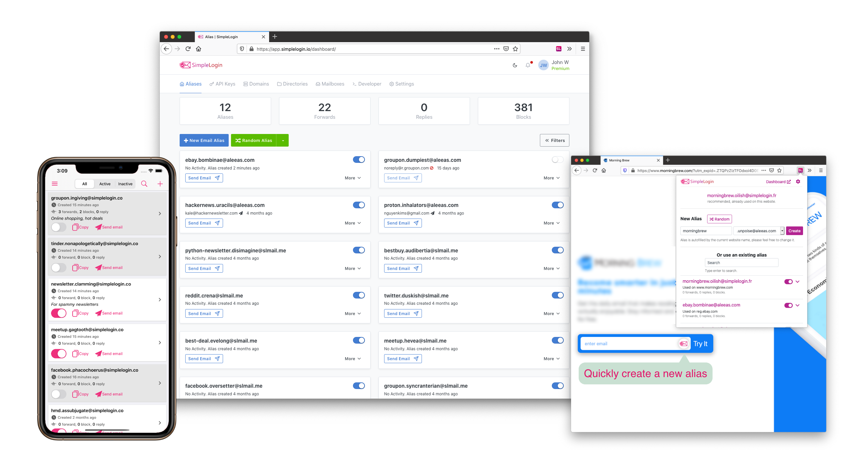Disable newsletter.clamming@simplelogin.co alias
Screen dimensions: 868x459
[59, 312]
